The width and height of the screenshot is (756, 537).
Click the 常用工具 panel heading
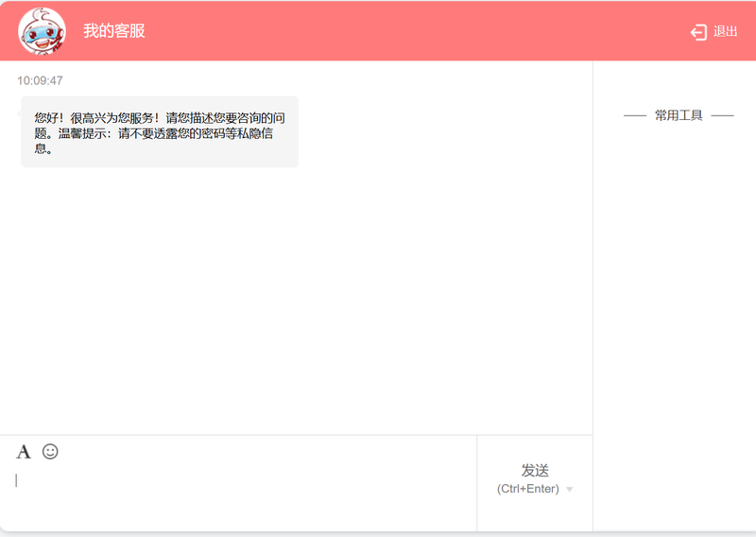pos(679,115)
